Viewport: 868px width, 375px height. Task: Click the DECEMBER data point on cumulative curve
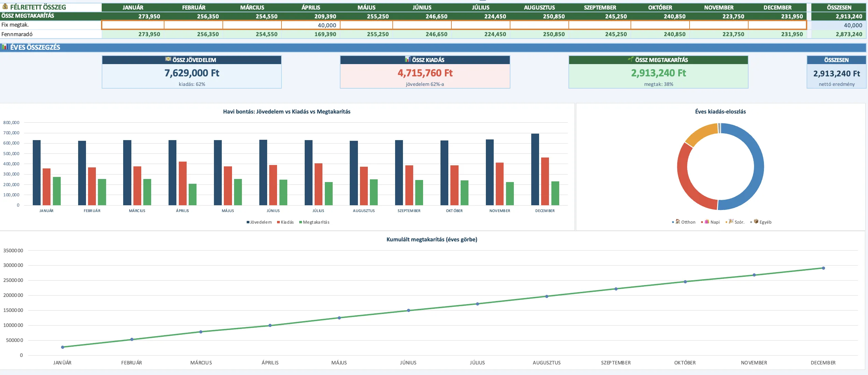pyautogui.click(x=823, y=268)
